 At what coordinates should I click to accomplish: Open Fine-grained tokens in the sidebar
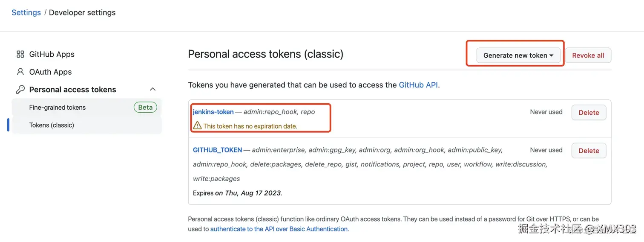coord(57,108)
